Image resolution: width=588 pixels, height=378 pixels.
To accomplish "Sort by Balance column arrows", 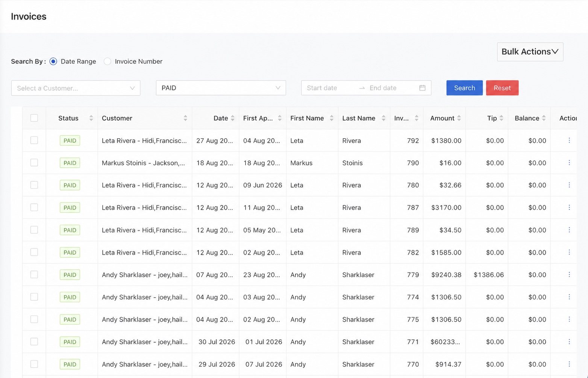I will click(x=544, y=118).
